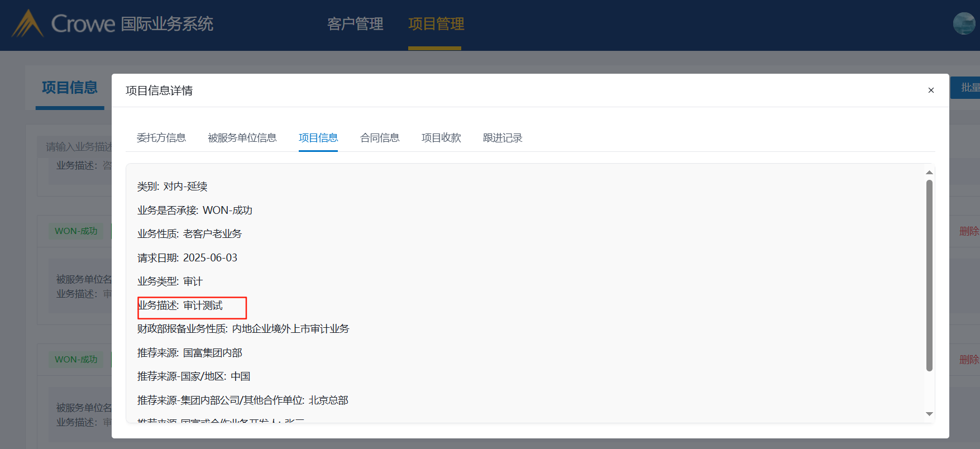Click the Crowe 国际业务系统 title text
This screenshot has height=449, width=980.
click(132, 24)
